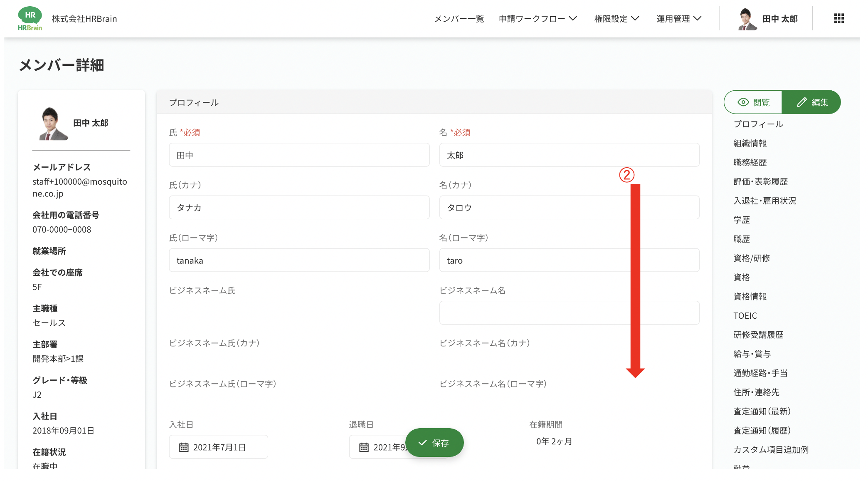Click the 在籍期間 value 0年 2ヶ月
868x481 pixels.
554,441
